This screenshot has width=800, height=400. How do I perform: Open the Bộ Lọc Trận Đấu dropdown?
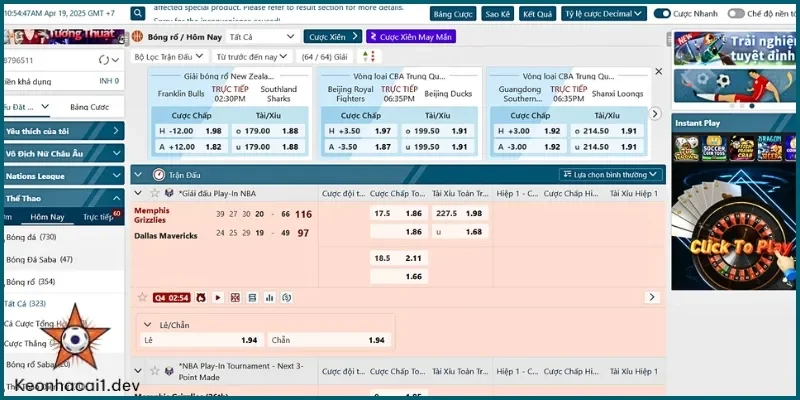(169, 57)
